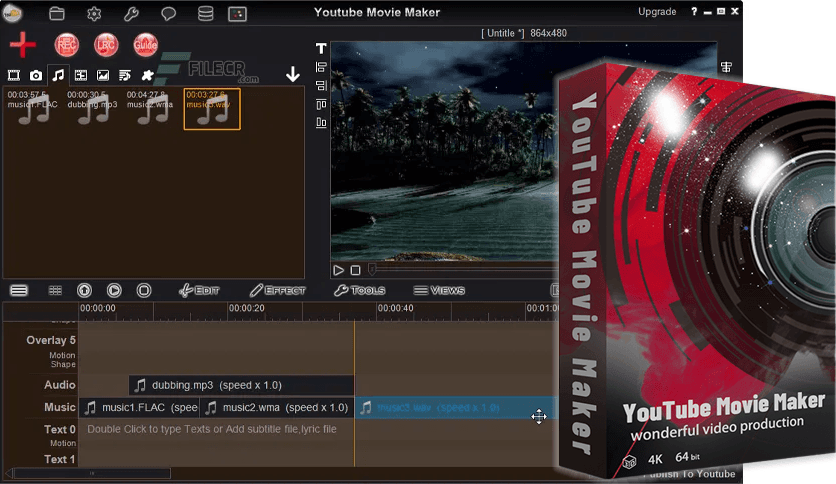Open the Effect menu
The image size is (836, 484).
tap(278, 291)
